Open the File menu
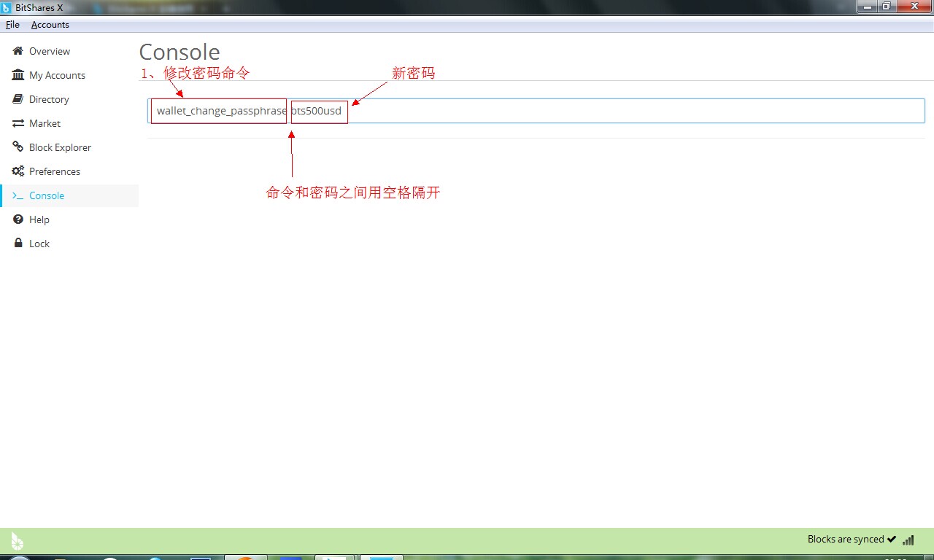934x560 pixels. pyautogui.click(x=12, y=25)
